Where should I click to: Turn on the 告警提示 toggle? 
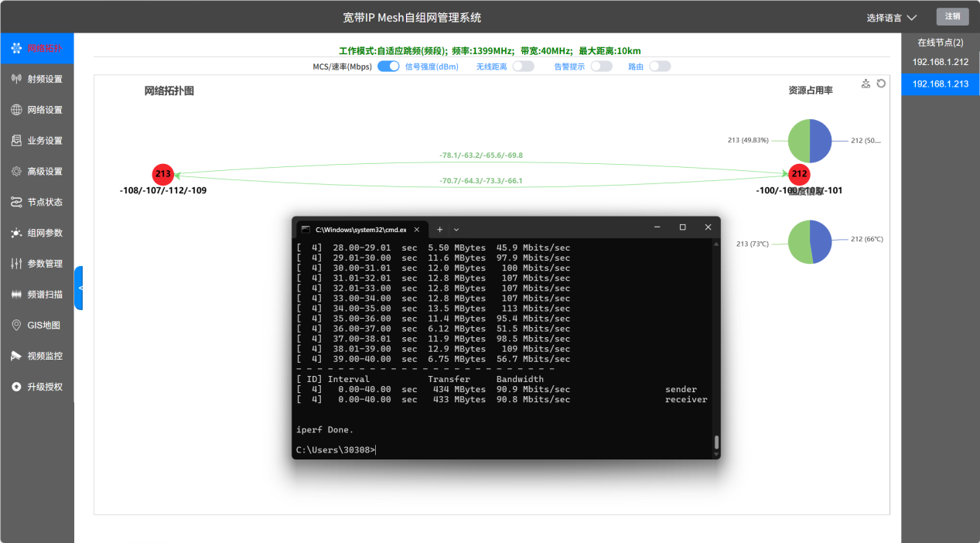point(601,67)
